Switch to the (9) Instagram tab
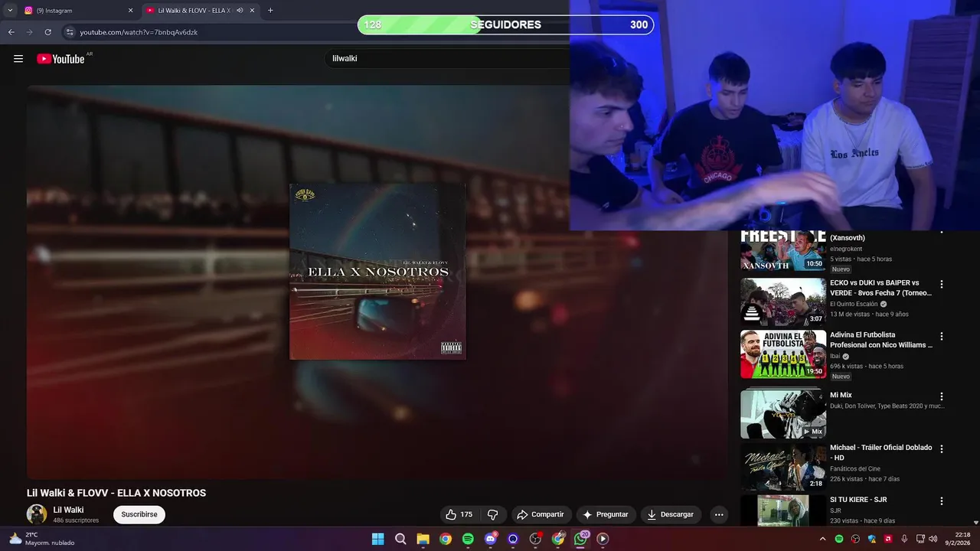The width and height of the screenshot is (980, 551). click(x=79, y=11)
